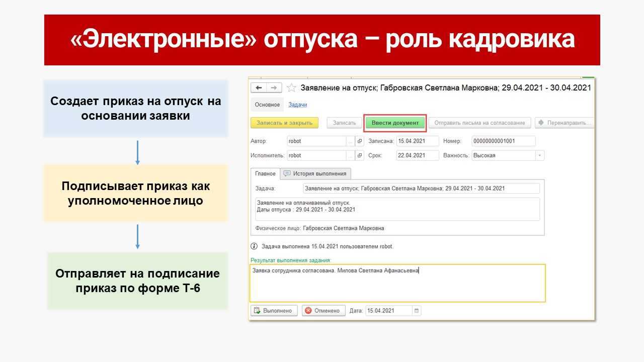This screenshot has width=644, height=362.
Task: Click the Записать и закрыть button
Action: click(284, 123)
